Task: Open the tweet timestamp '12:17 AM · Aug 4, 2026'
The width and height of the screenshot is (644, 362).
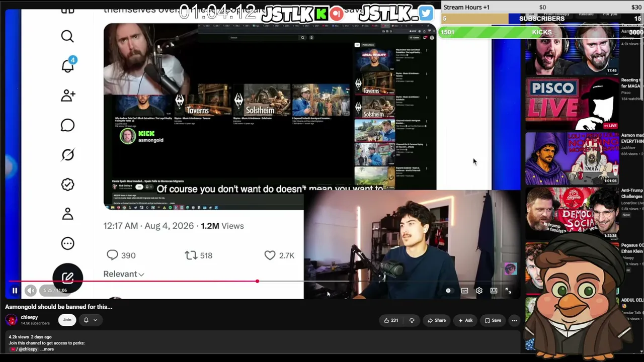Action: 148,226
